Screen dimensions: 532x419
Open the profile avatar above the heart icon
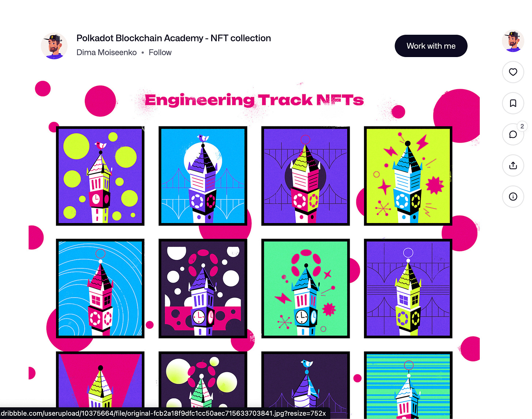[513, 41]
